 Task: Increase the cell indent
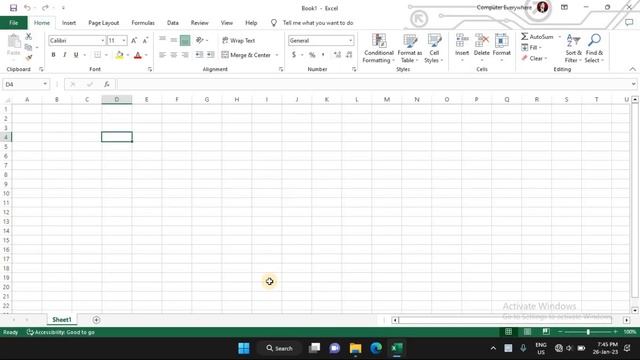(211, 55)
